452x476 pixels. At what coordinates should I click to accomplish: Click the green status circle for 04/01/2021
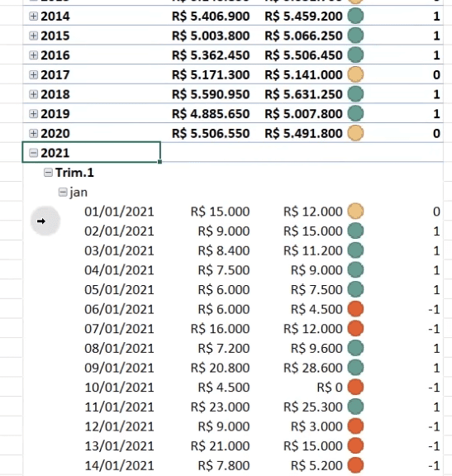pos(355,270)
